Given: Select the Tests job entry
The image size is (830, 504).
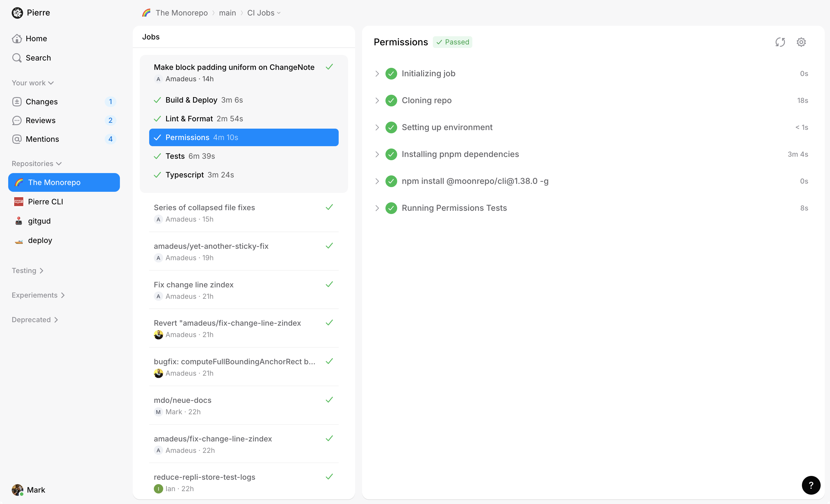Looking at the screenshot, I should click(190, 156).
